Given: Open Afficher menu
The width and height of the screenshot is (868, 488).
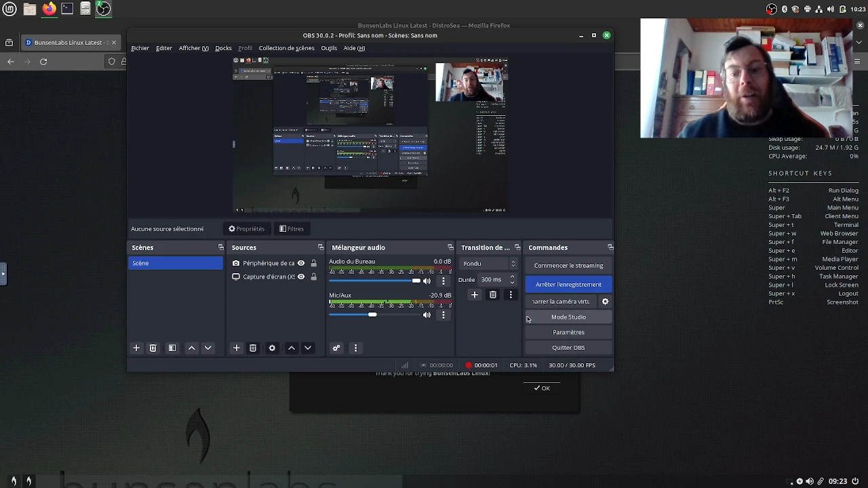Looking at the screenshot, I should [x=194, y=48].
